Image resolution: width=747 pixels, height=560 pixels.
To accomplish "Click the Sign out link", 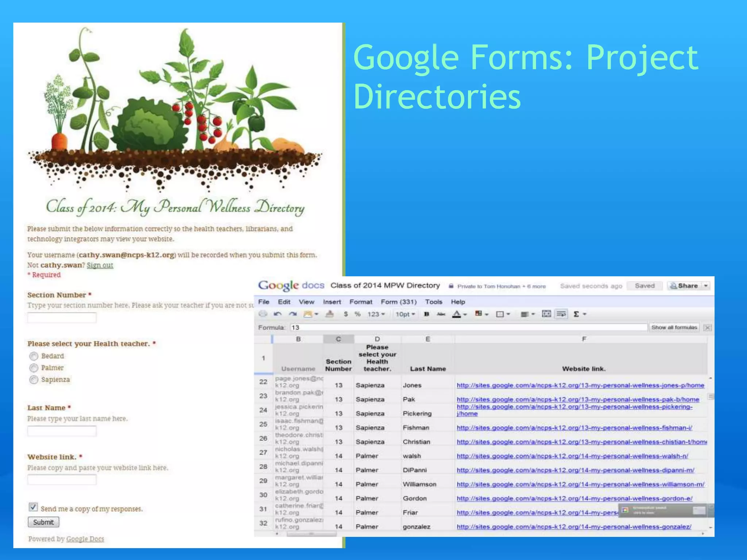I will pyautogui.click(x=100, y=265).
